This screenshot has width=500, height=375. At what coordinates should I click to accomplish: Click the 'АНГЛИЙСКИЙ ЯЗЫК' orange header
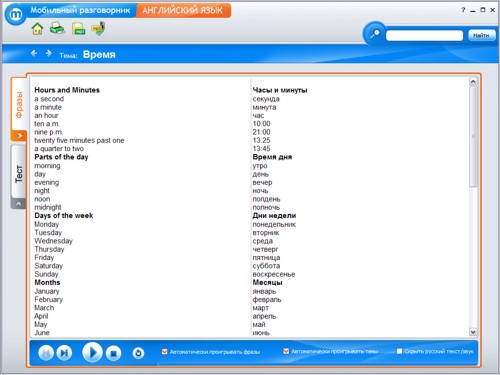(x=182, y=10)
